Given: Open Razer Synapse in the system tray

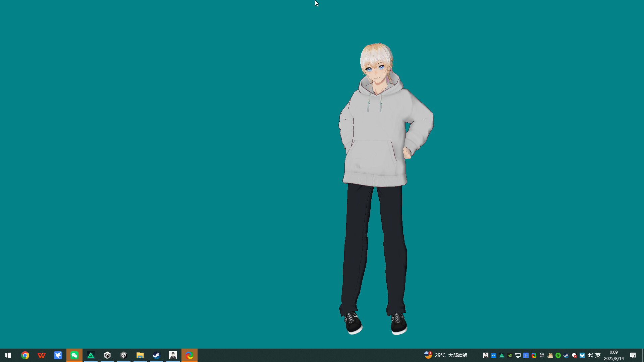Looking at the screenshot, I should click(x=558, y=355).
